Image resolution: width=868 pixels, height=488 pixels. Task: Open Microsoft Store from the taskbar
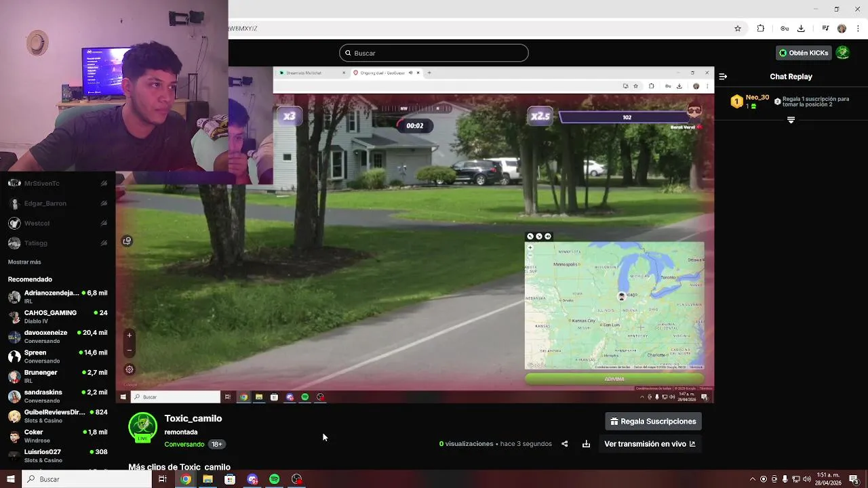(230, 479)
